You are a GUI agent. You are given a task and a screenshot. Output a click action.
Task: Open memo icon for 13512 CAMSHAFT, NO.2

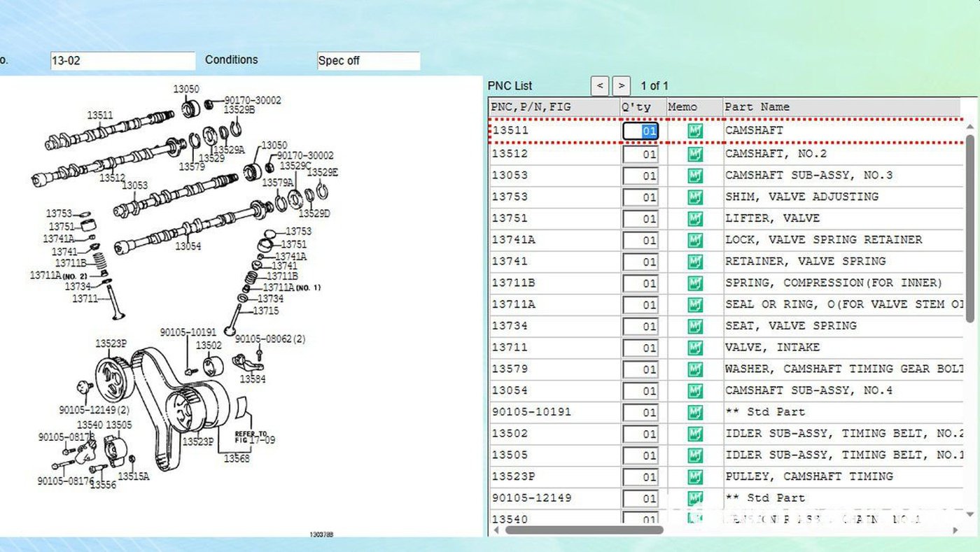pos(694,154)
